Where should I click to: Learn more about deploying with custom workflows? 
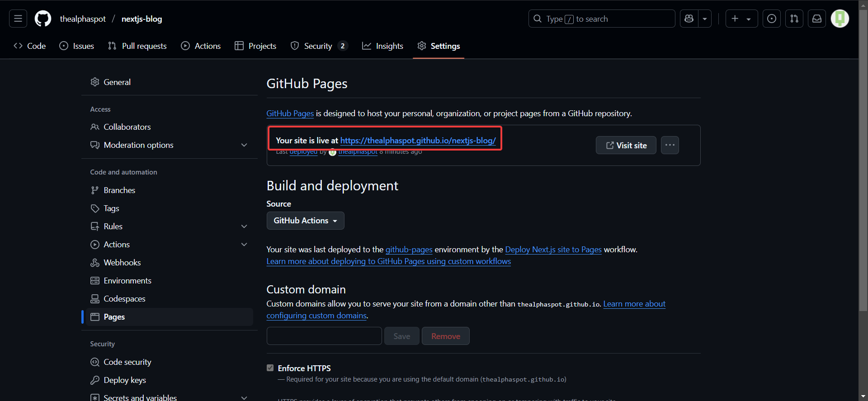[x=388, y=261]
